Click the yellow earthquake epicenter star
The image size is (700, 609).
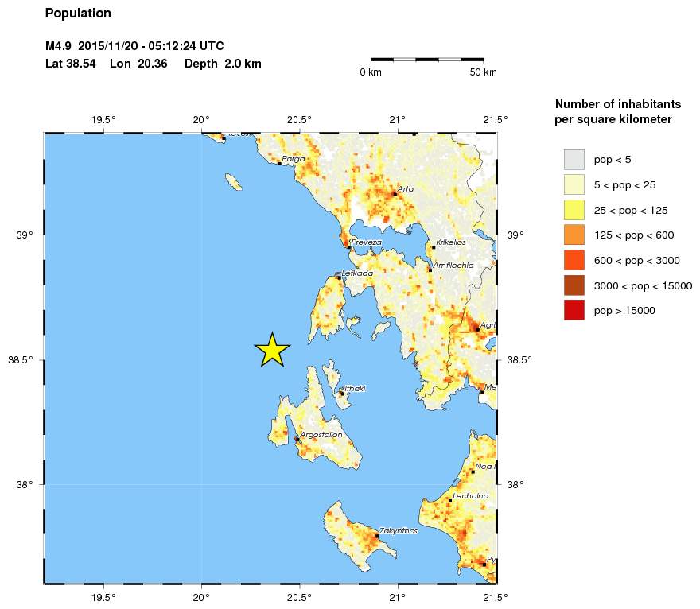[x=272, y=350]
